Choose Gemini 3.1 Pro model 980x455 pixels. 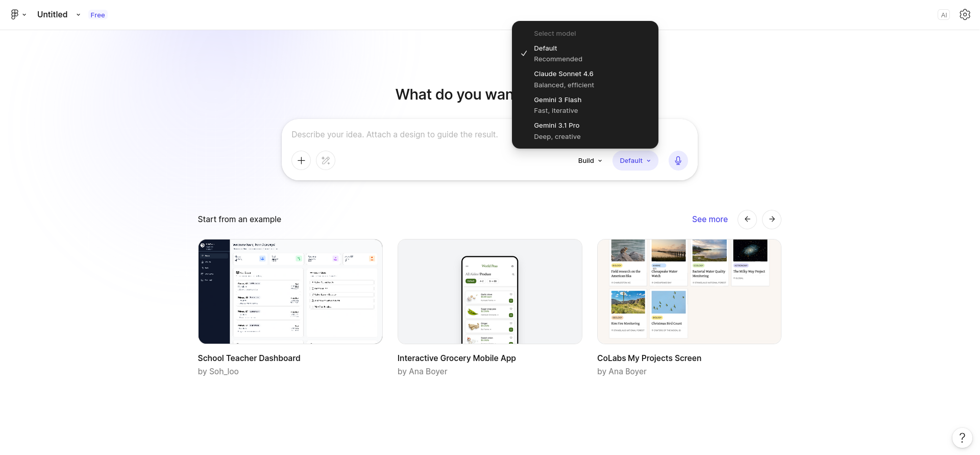[x=585, y=131]
